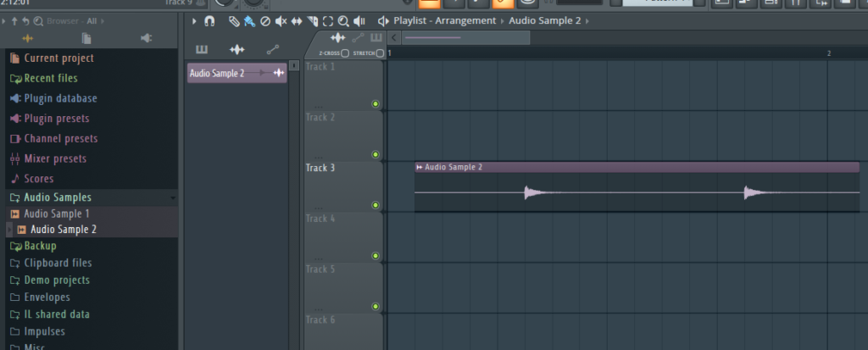The image size is (868, 350).
Task: Open arrow after Audio Sample 2 breadcrumb
Action: click(587, 21)
